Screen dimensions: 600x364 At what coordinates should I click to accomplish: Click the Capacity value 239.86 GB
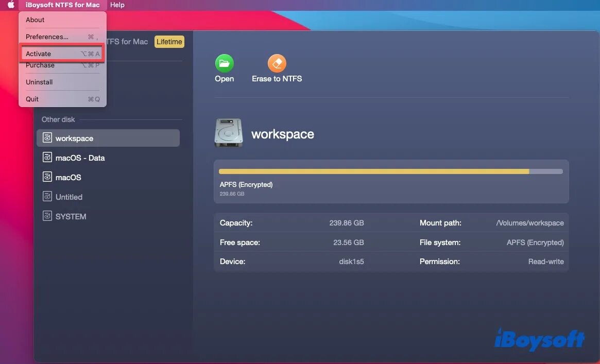[346, 223]
